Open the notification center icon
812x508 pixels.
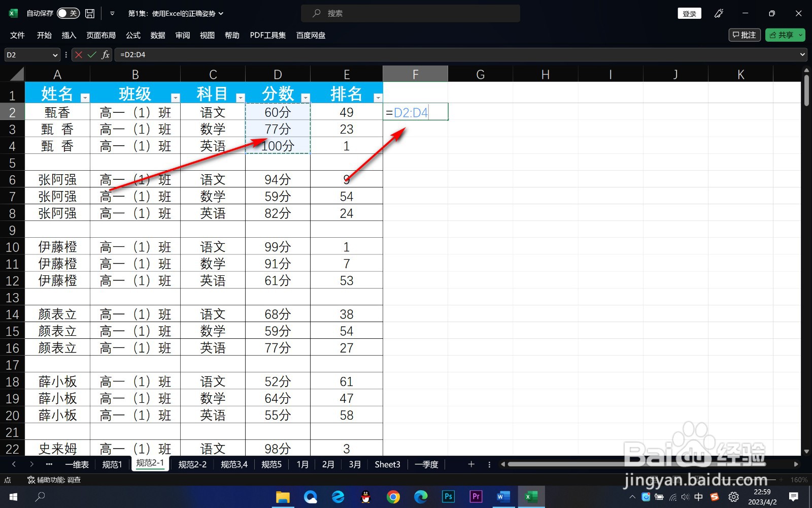pyautogui.click(x=794, y=497)
